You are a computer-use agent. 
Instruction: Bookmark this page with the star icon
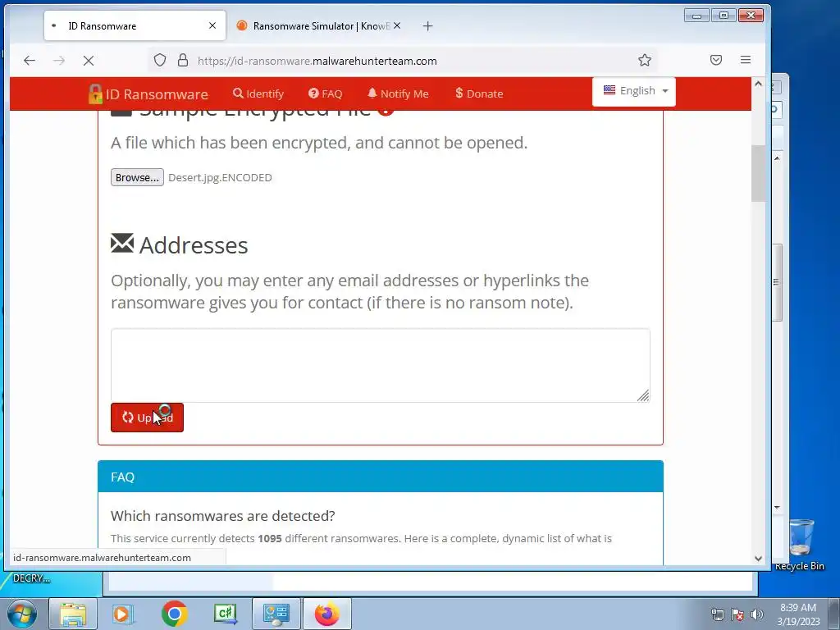(x=645, y=60)
